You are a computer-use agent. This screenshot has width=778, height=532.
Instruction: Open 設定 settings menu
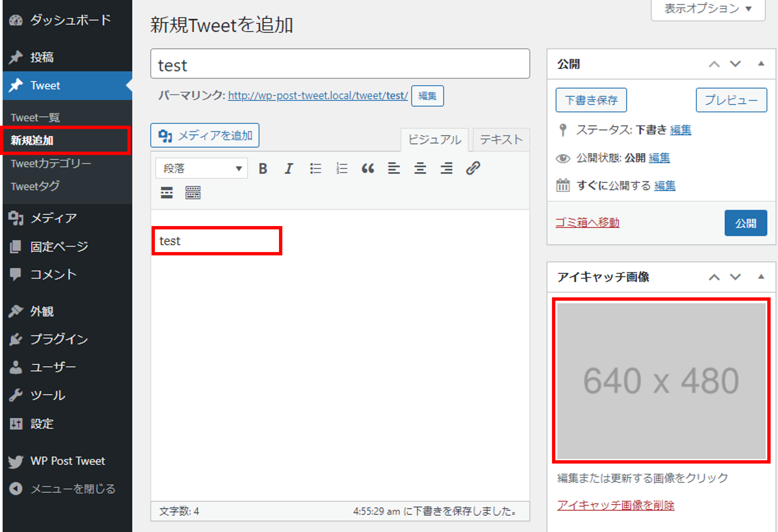(x=67, y=424)
